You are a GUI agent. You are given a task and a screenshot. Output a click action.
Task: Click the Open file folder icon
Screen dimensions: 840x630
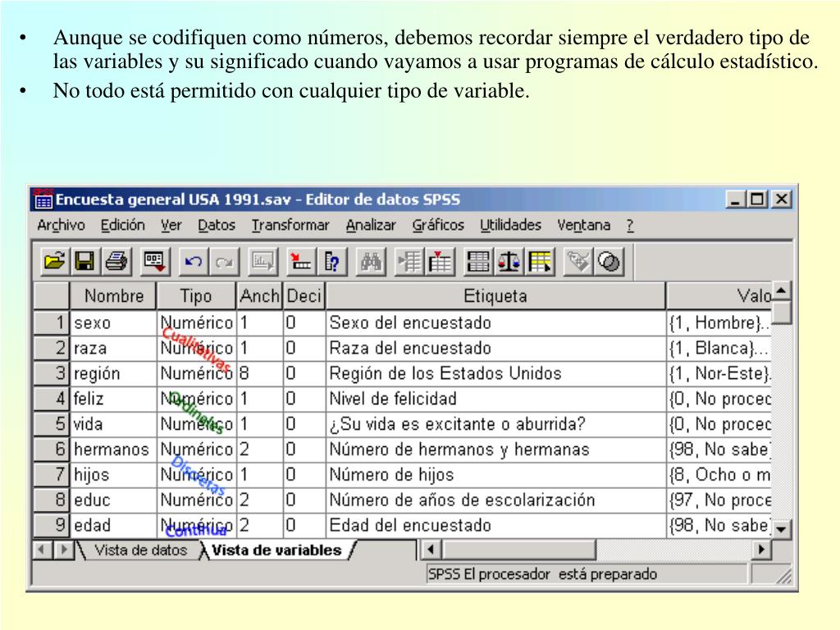click(x=54, y=262)
